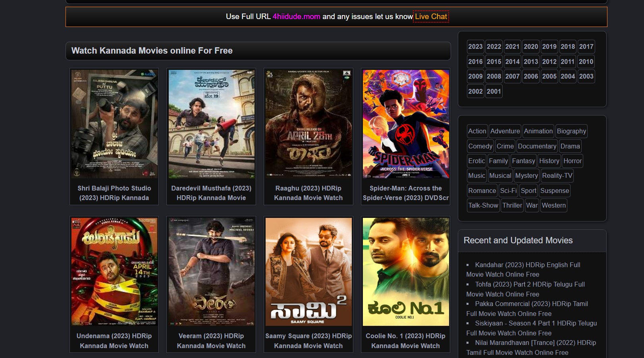Select the Adventure genre tag
The height and width of the screenshot is (358, 644).
click(505, 131)
